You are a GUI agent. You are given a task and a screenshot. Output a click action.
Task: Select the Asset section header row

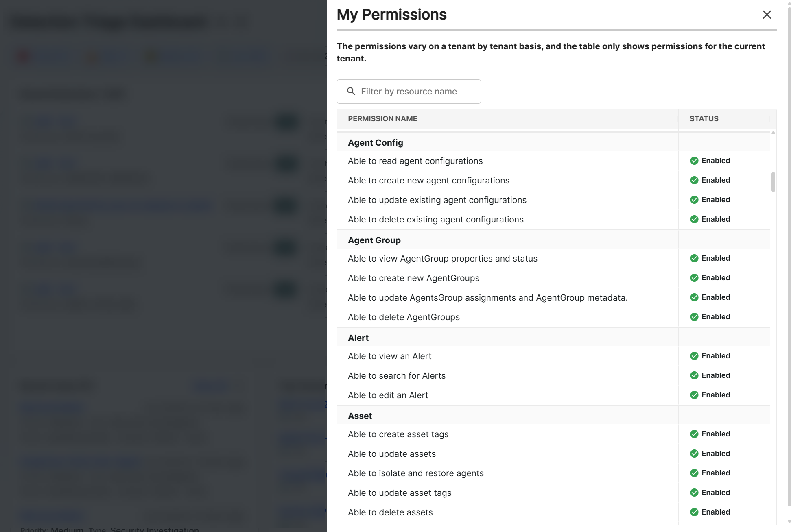[x=360, y=416]
